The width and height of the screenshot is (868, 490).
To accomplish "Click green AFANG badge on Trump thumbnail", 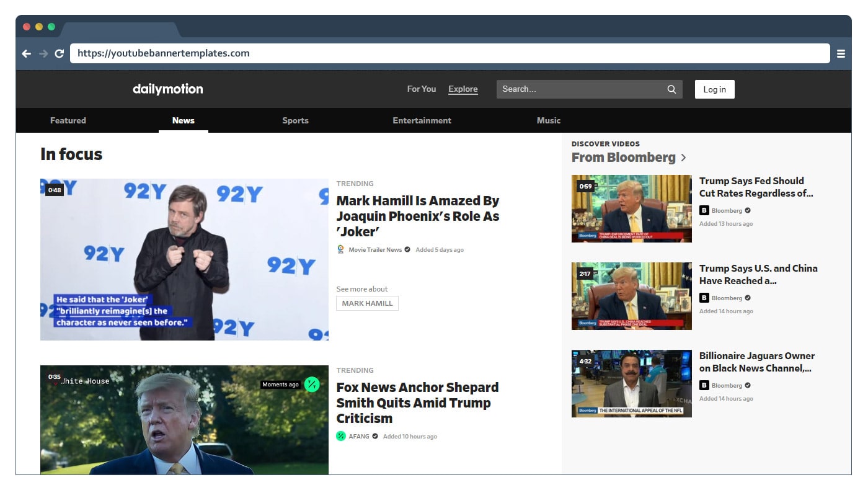I will tap(312, 385).
